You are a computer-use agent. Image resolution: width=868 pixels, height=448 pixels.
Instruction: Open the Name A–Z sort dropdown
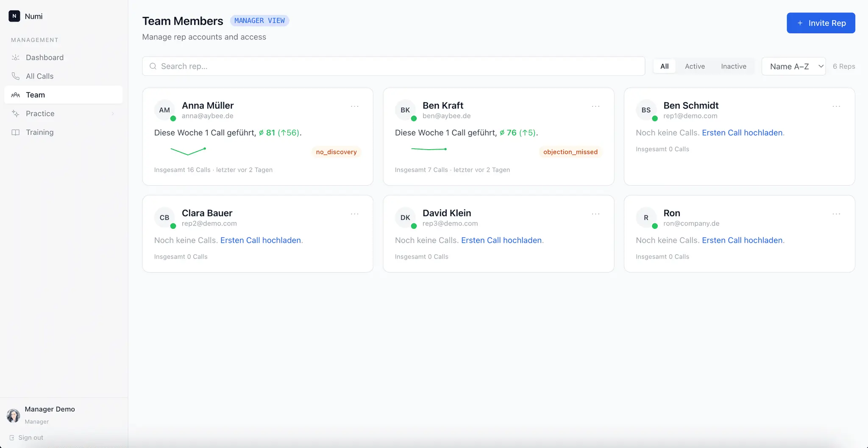tap(793, 66)
